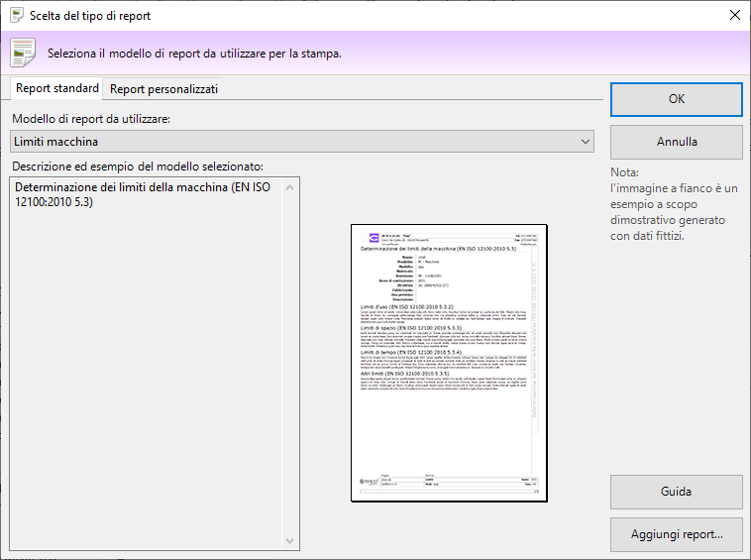Expand the report model list using its chevron arrow
This screenshot has height=560, width=751.
[x=584, y=142]
